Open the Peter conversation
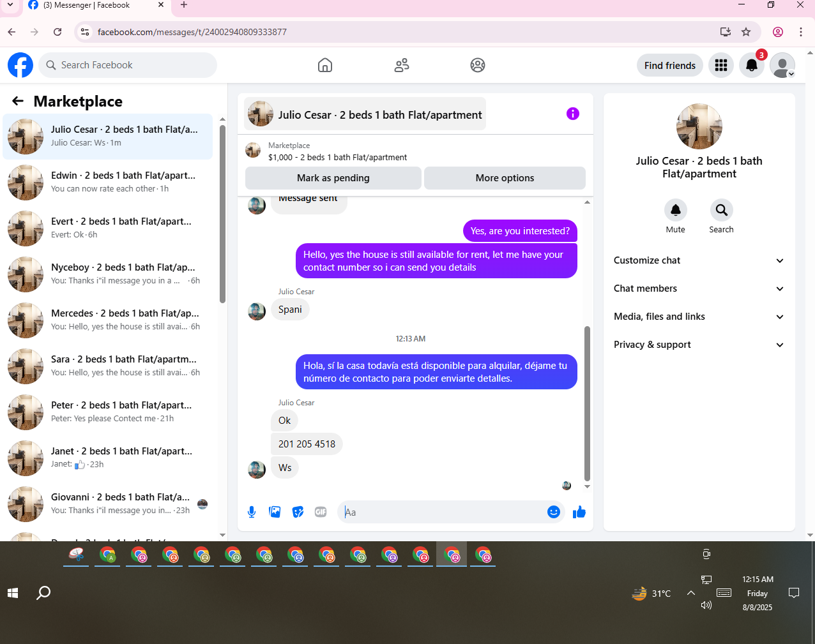 tap(108, 412)
